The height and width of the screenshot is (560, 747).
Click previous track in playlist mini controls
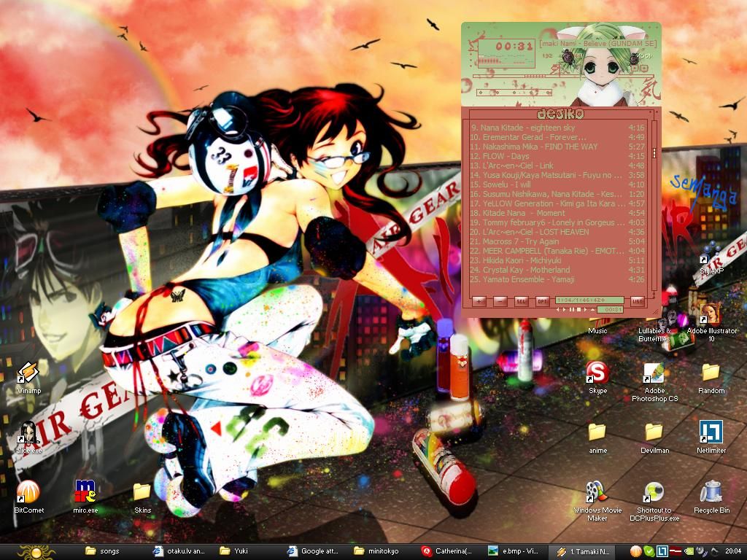coord(558,309)
